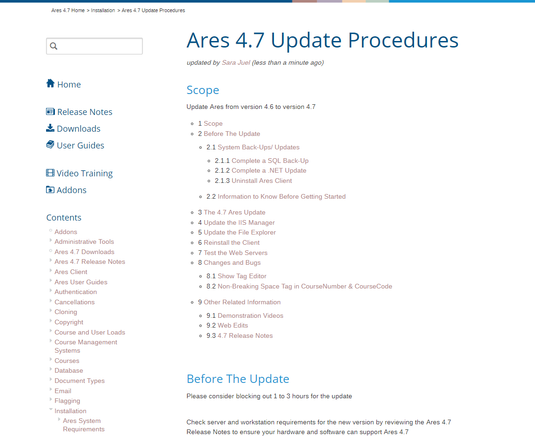The height and width of the screenshot is (436, 535).
Task: Collapse the Installation tree node
Action: click(x=50, y=410)
